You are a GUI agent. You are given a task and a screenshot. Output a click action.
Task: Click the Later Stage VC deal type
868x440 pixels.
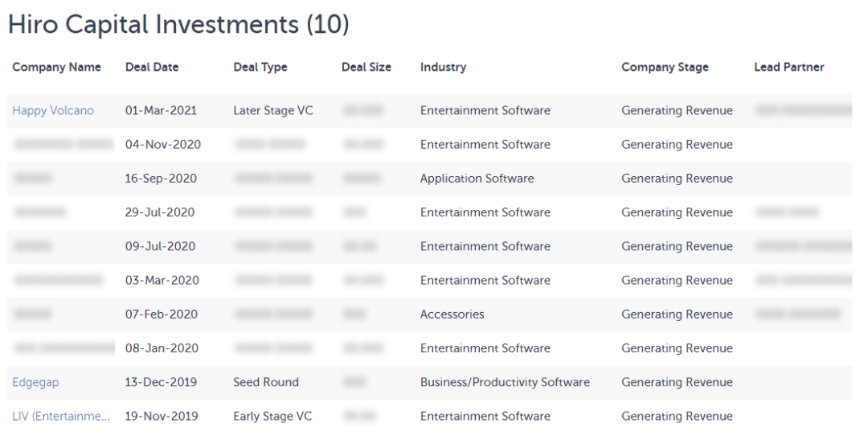click(273, 111)
